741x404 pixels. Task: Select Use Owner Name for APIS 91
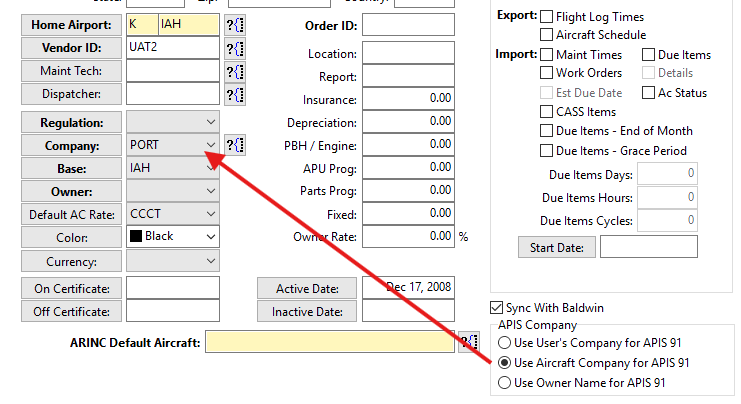pos(504,383)
